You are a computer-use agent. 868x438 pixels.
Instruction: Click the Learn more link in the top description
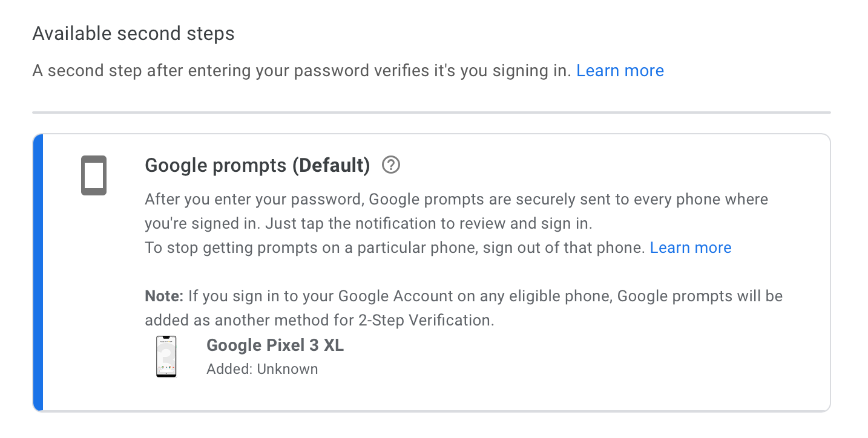(x=620, y=71)
